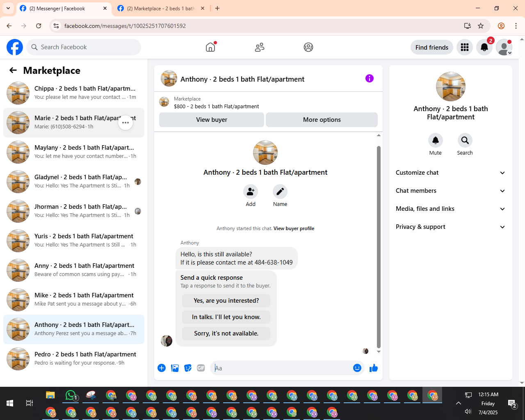Switch to the Messenger | Facebook tab
Viewport: 525px width, 420px height.
[63, 8]
